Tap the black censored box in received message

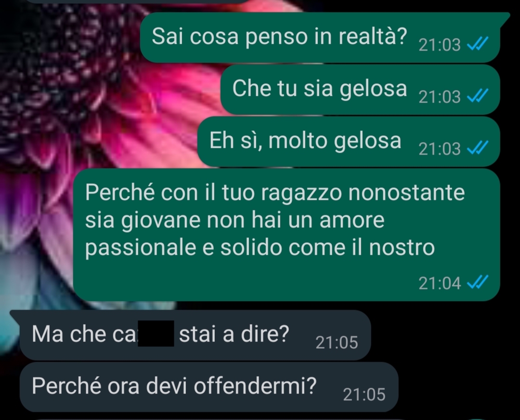[x=156, y=333]
